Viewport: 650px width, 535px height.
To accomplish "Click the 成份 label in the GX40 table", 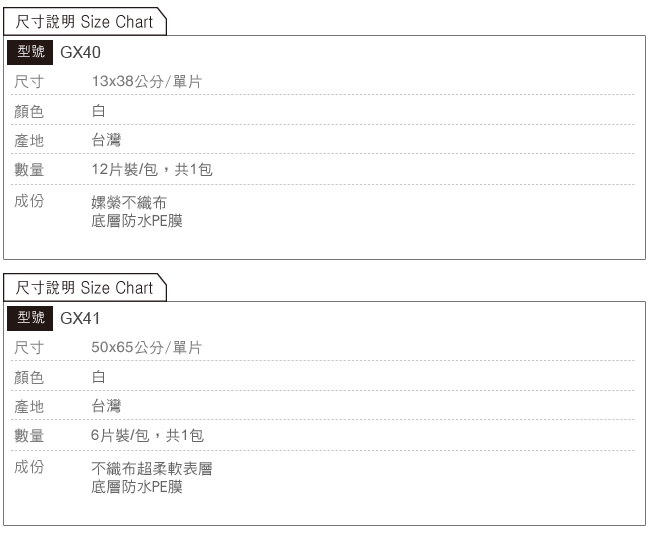I will [x=29, y=201].
